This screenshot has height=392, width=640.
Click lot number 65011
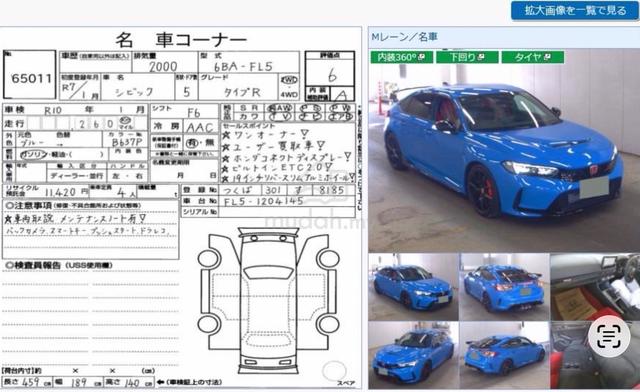(x=31, y=78)
